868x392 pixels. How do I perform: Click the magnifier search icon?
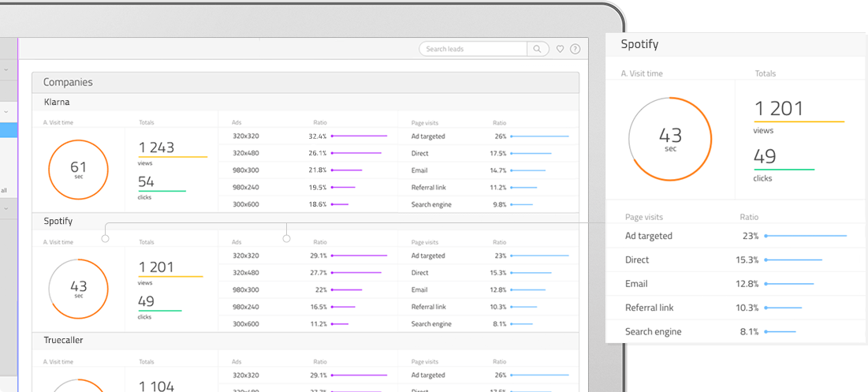[538, 49]
